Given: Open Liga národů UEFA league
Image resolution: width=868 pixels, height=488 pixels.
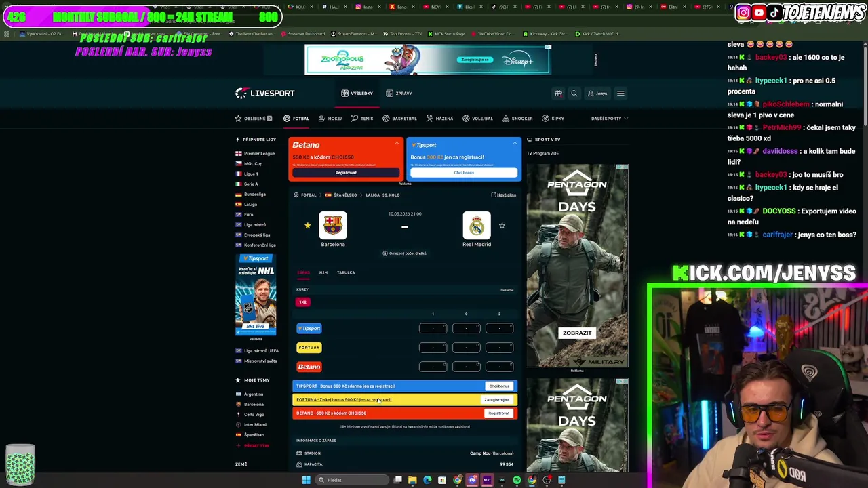Looking at the screenshot, I should pos(257,351).
